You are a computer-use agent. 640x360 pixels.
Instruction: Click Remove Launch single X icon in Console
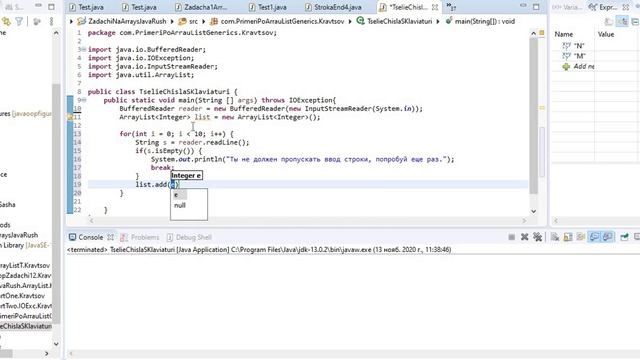pyautogui.click(x=524, y=237)
